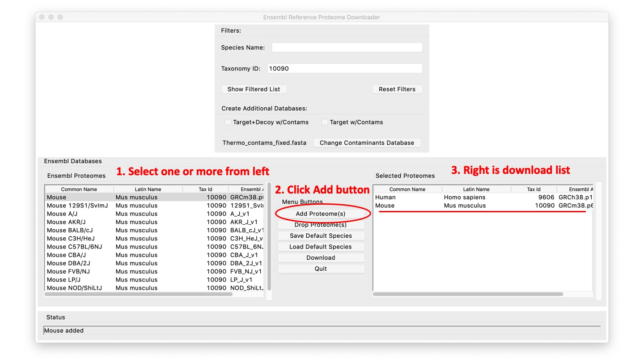Select Mouse row in Selected Proteomes
644x362 pixels.
(x=483, y=206)
